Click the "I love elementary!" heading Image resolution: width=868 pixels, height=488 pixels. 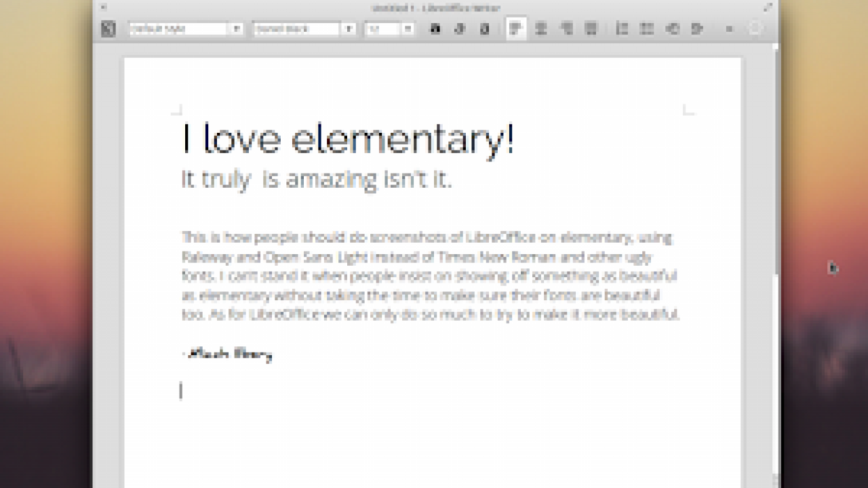[x=348, y=139]
